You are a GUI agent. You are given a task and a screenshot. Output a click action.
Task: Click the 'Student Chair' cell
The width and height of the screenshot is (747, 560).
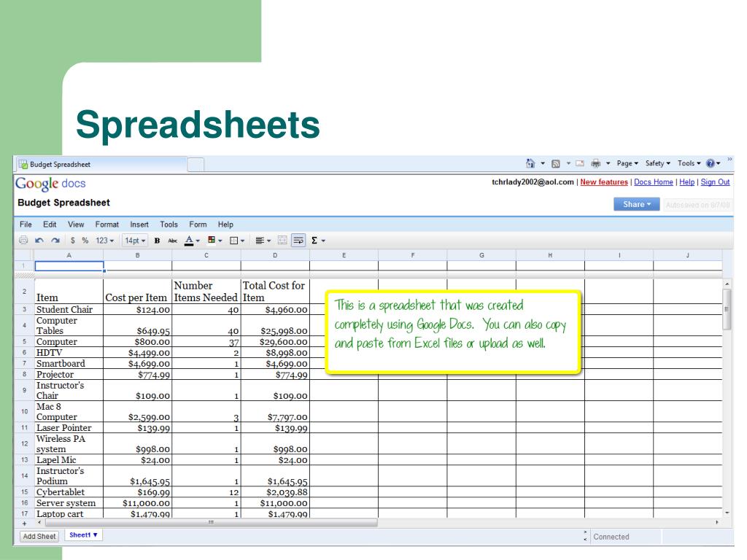pos(69,309)
